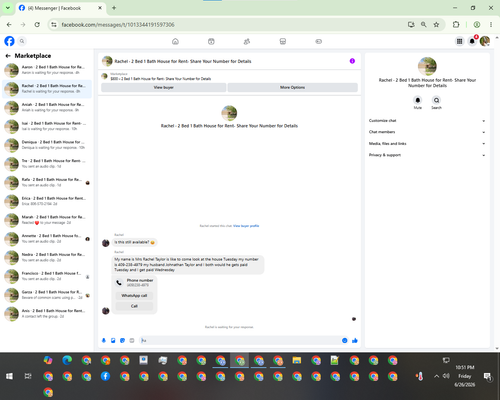
Task: Open the emoji picker in message box
Action: (345, 340)
